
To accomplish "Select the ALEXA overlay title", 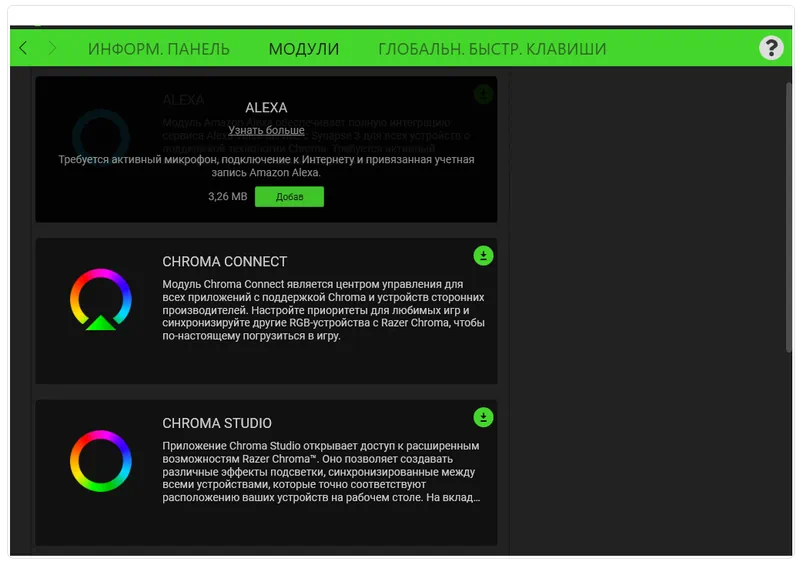I will (266, 108).
